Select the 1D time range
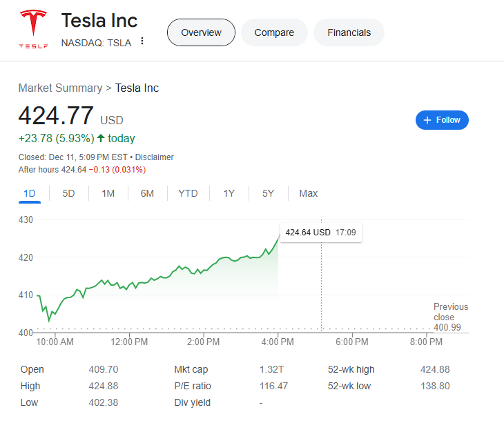Image resolution: width=504 pixels, height=421 pixels. [30, 193]
